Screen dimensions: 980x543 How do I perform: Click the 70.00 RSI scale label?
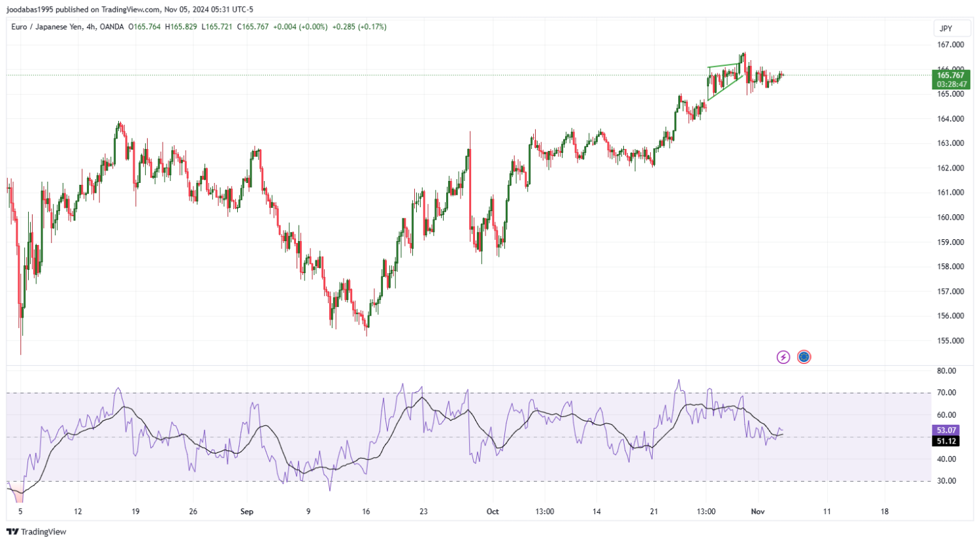(947, 393)
